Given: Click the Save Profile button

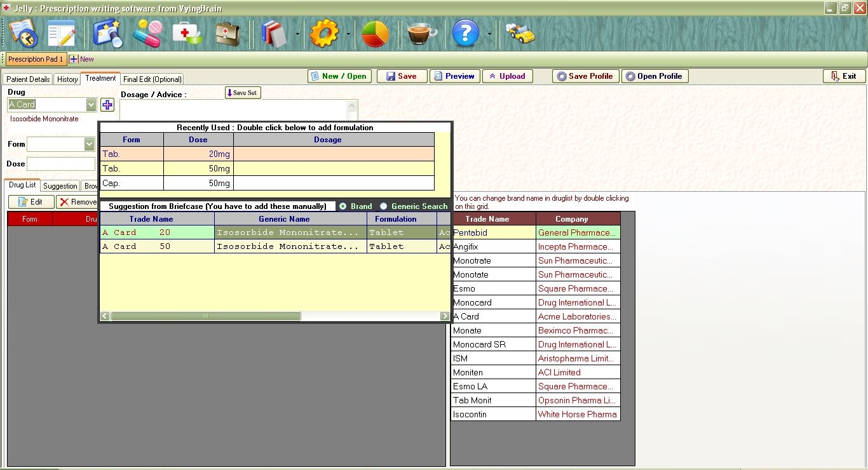Looking at the screenshot, I should click(x=585, y=76).
